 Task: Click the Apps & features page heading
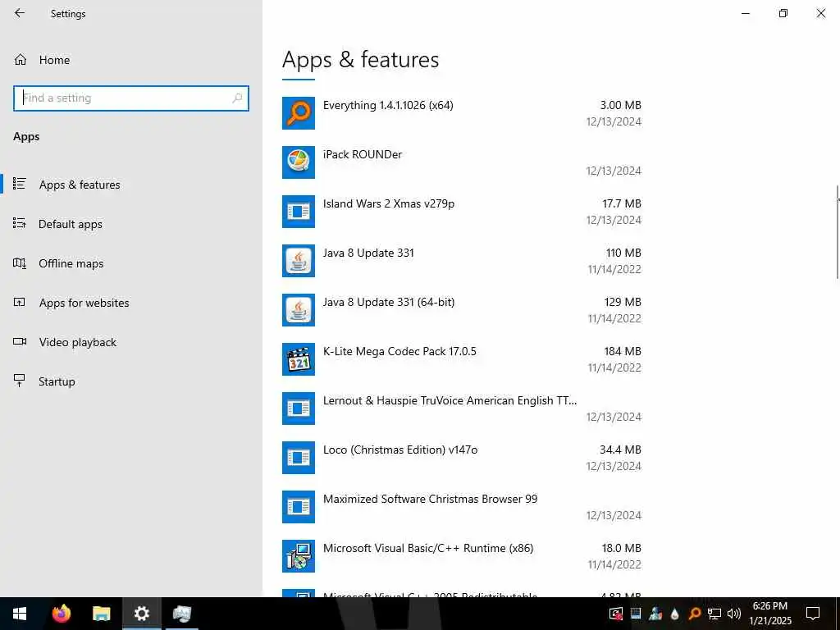point(361,59)
